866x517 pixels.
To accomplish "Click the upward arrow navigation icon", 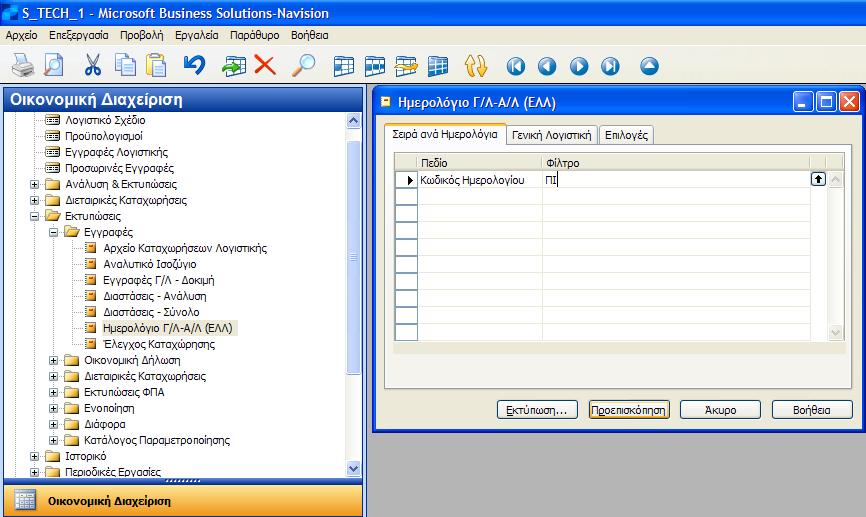I will coord(650,66).
